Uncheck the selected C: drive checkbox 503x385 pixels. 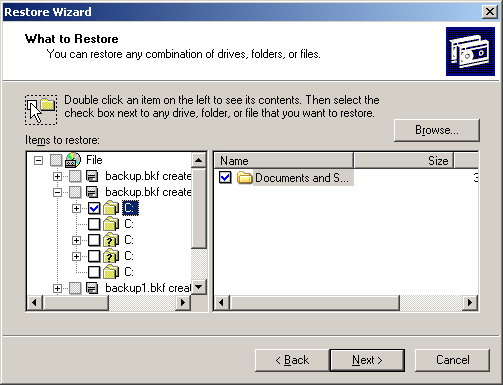(94, 208)
